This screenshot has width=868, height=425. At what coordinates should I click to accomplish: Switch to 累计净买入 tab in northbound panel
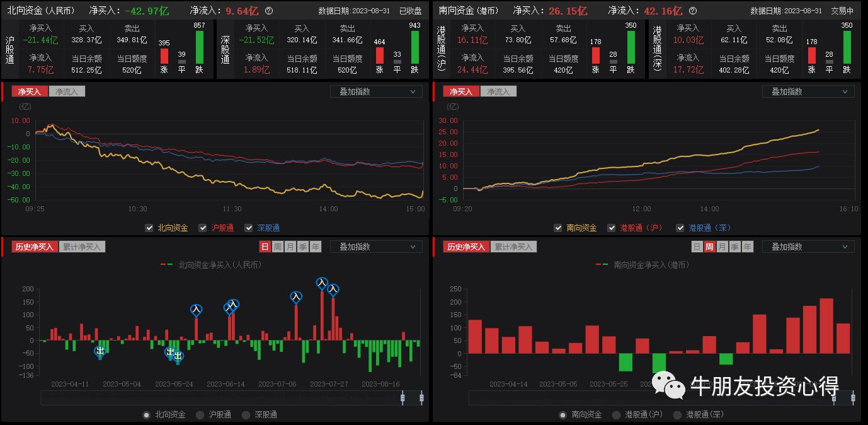[x=83, y=247]
